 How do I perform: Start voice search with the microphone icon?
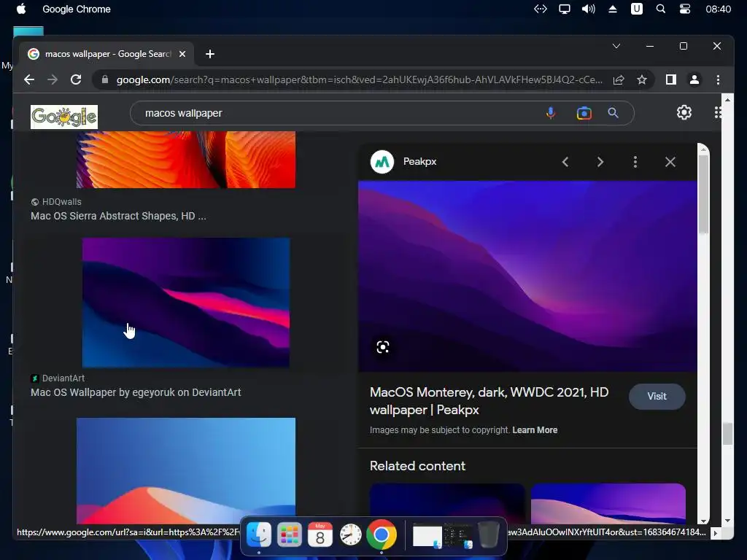coord(551,113)
